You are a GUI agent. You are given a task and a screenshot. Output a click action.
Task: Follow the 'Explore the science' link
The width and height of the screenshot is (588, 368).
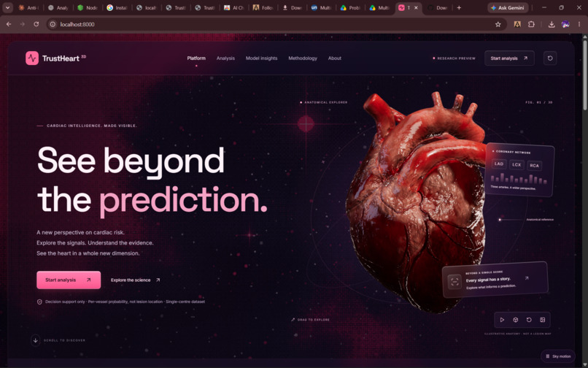[x=136, y=280]
